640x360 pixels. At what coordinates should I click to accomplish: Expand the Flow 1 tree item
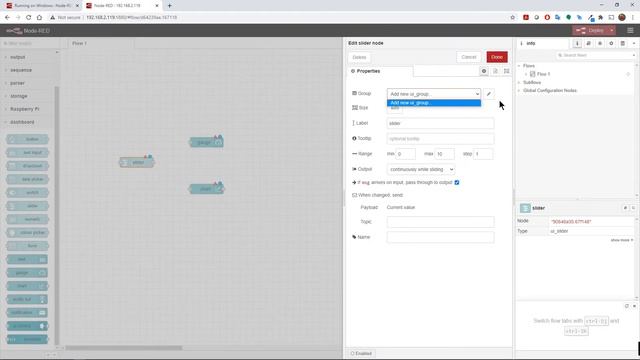coord(526,74)
